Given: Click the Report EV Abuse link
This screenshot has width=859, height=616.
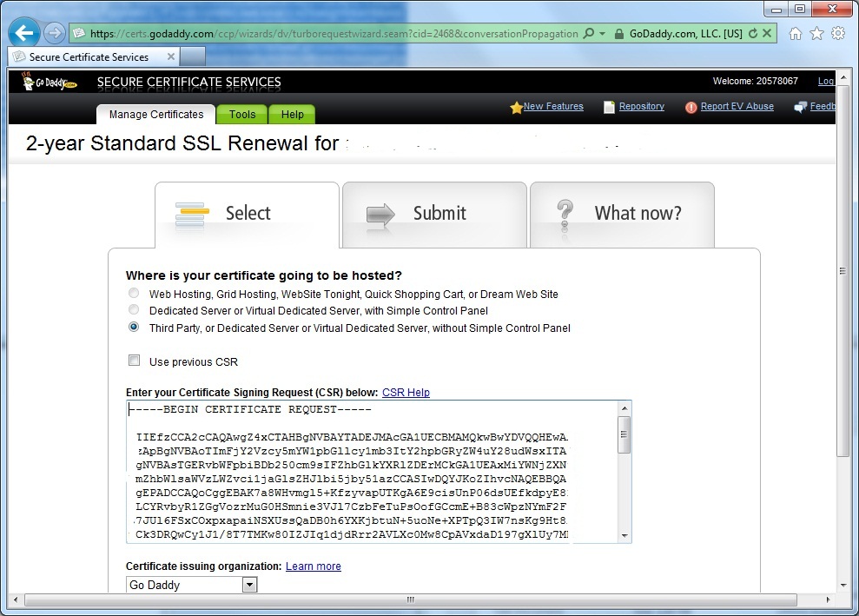Looking at the screenshot, I should 737,107.
